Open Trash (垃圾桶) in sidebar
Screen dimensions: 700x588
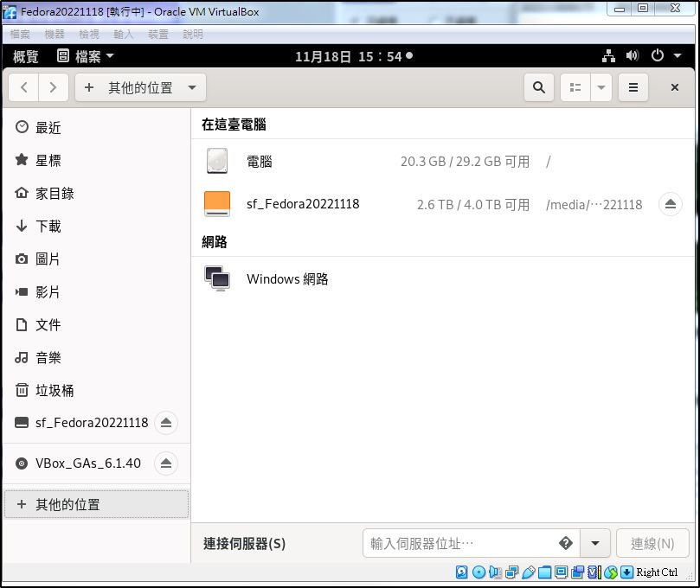pyautogui.click(x=96, y=390)
